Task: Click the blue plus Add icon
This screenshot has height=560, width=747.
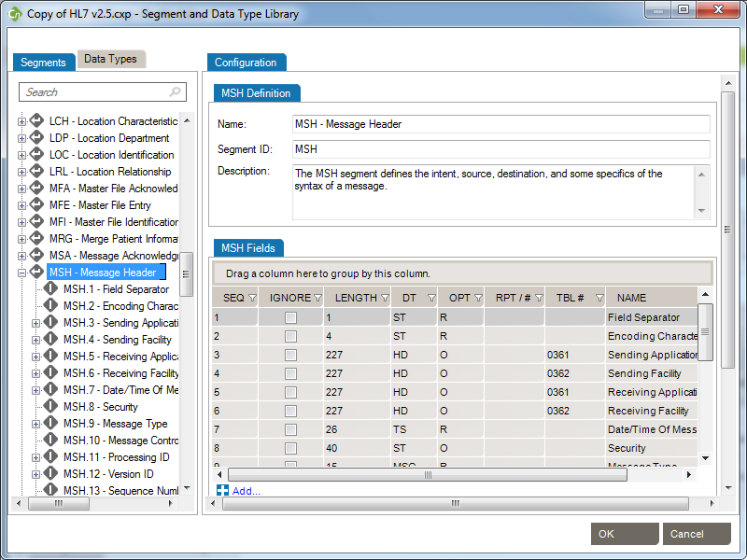Action: pos(222,491)
